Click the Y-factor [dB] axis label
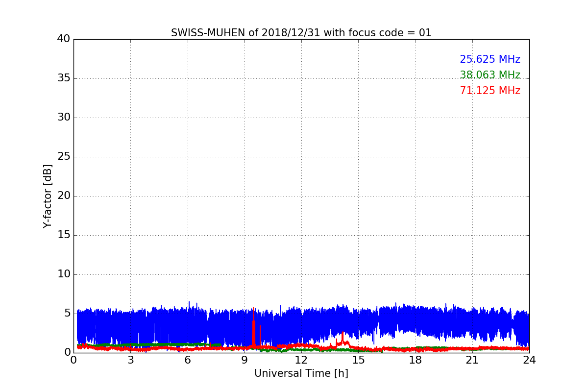The height and width of the screenshot is (392, 588). [48, 196]
